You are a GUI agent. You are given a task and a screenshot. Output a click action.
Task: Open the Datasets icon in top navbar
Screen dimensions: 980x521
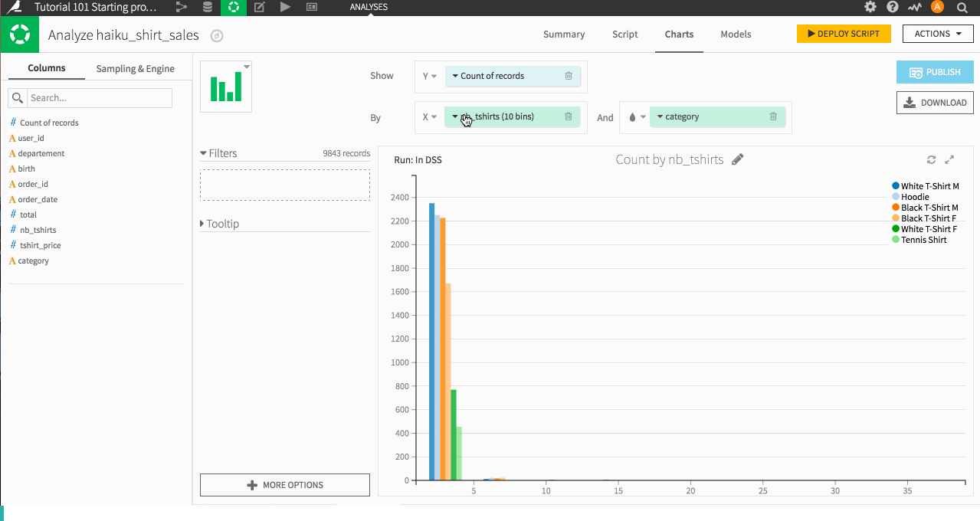[x=207, y=7]
